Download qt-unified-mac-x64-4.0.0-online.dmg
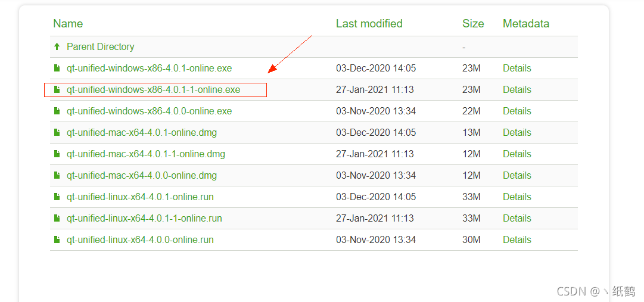Viewport: 644px width, 302px height. (142, 176)
